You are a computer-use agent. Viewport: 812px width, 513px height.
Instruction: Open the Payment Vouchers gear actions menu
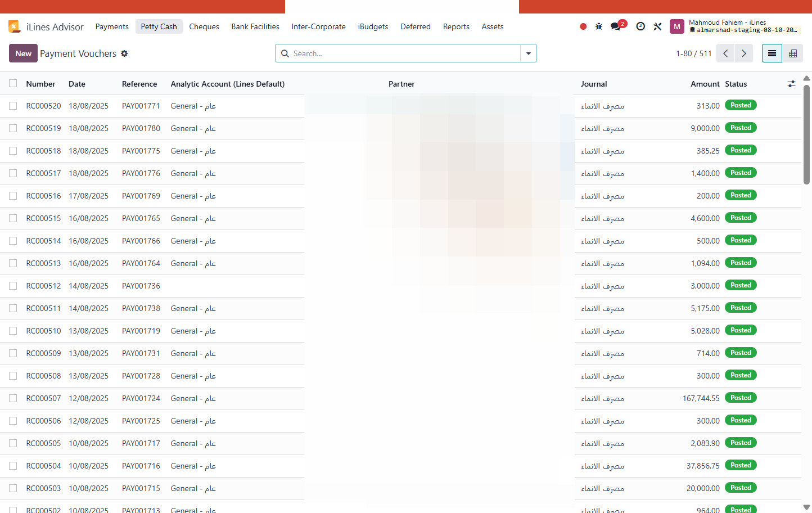coord(124,53)
